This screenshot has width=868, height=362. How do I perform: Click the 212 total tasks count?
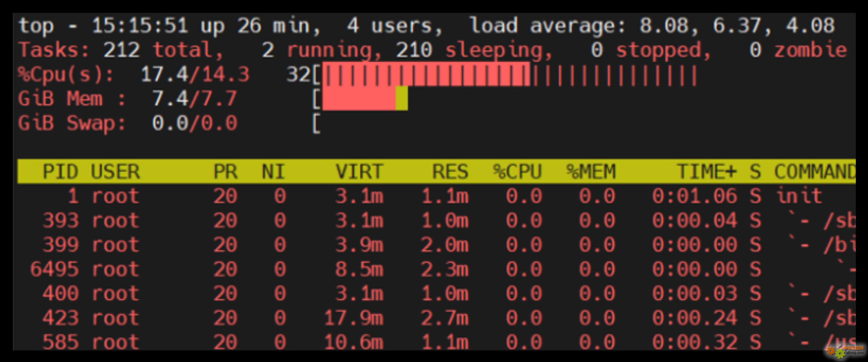point(121,50)
